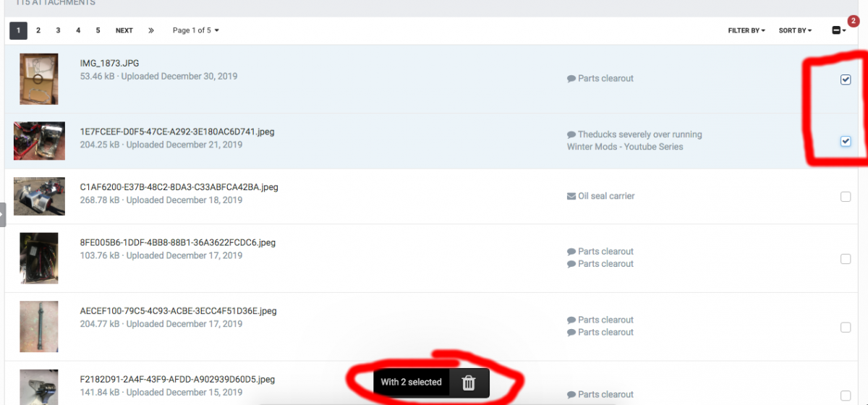Screen dimensions: 868x405
Task: Jump to last page with double chevron
Action: click(151, 30)
